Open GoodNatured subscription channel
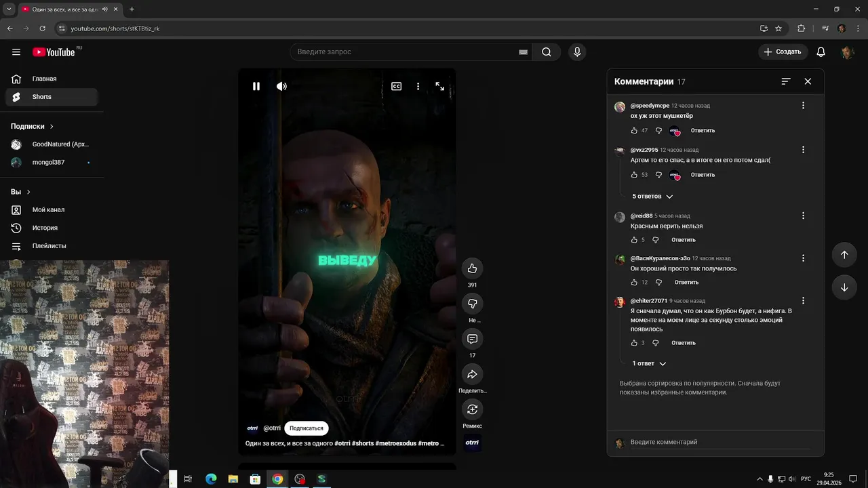Viewport: 868px width, 488px height. click(x=52, y=144)
